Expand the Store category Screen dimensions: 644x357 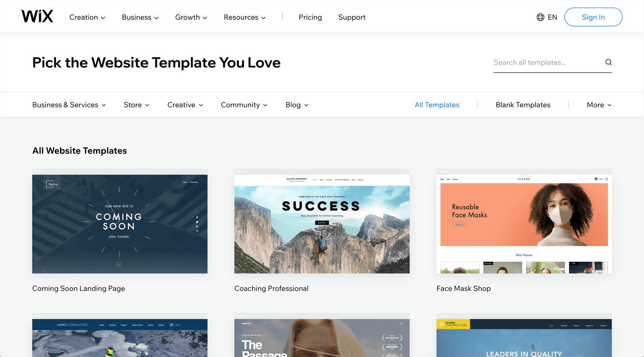[x=137, y=105]
